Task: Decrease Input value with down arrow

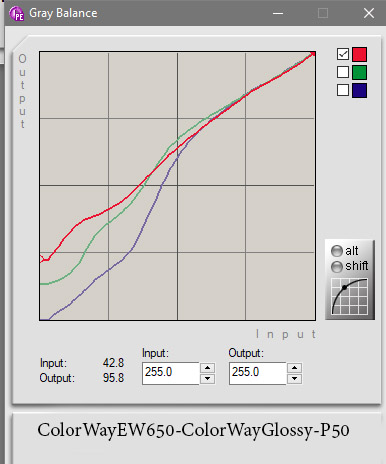Action: (x=207, y=378)
